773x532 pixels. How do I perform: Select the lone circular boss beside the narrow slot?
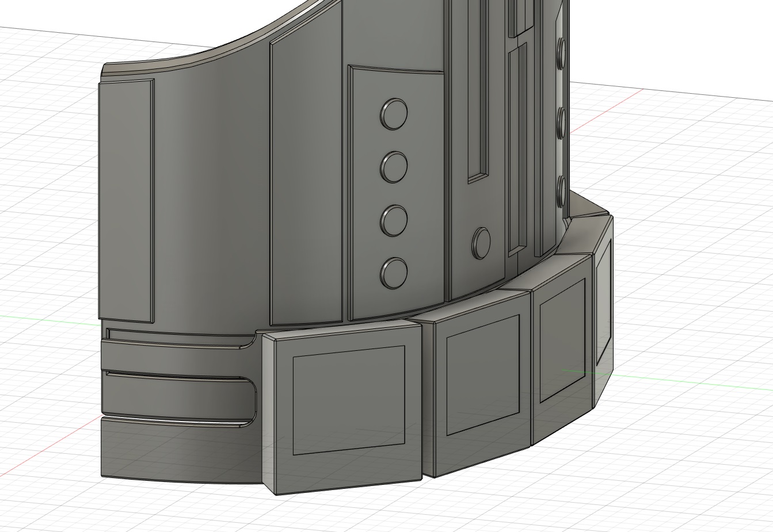coord(481,243)
